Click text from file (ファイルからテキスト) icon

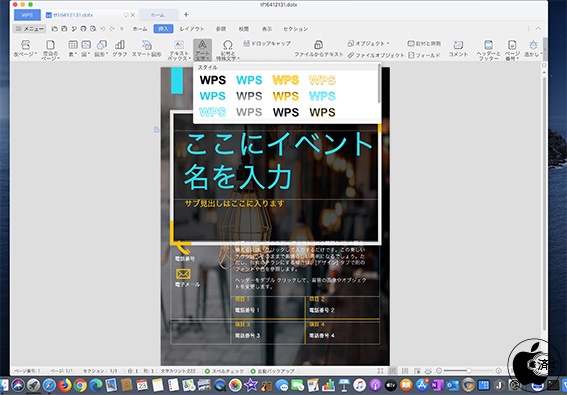(318, 48)
